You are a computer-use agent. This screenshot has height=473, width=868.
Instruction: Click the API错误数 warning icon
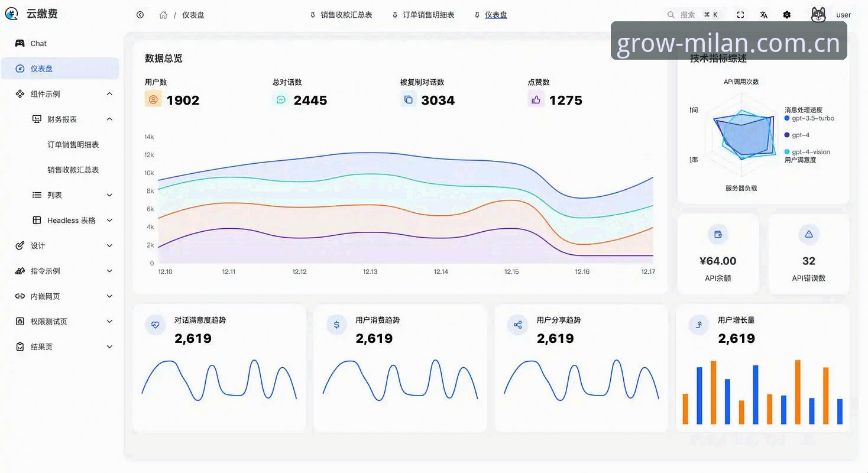pyautogui.click(x=809, y=234)
